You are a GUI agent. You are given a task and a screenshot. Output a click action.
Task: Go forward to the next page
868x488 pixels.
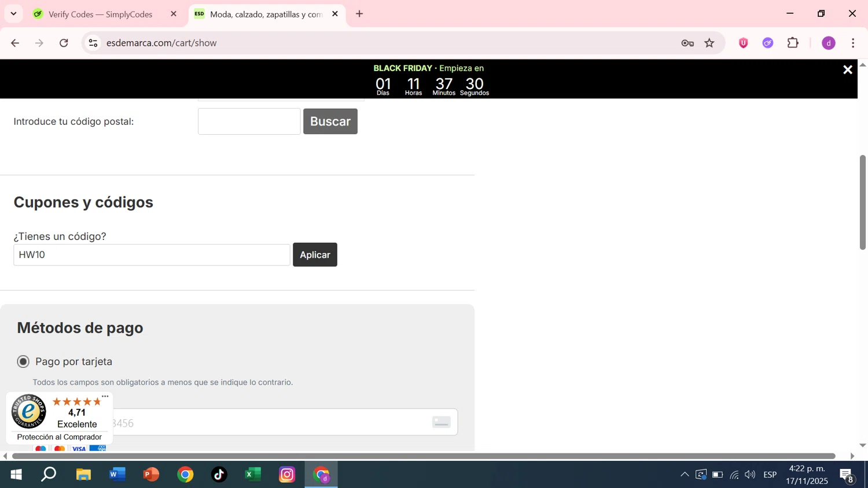point(39,43)
